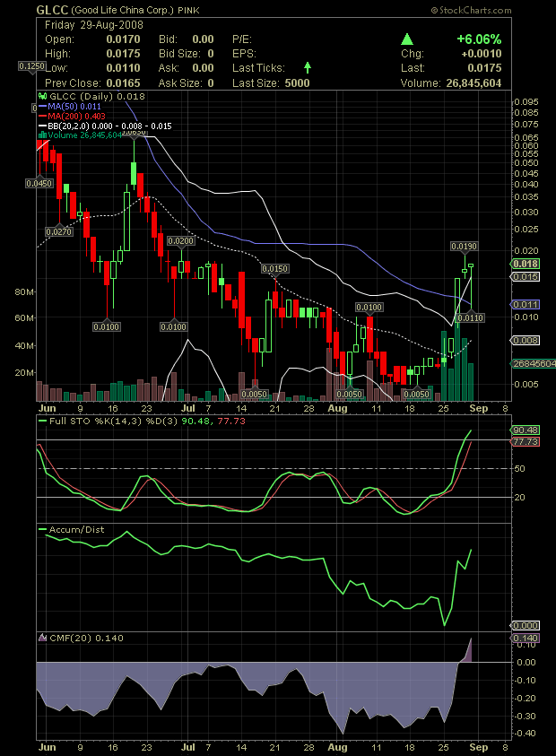Viewport: 556px width, 756px height.
Task: Click the P/E label
Action: [242, 39]
